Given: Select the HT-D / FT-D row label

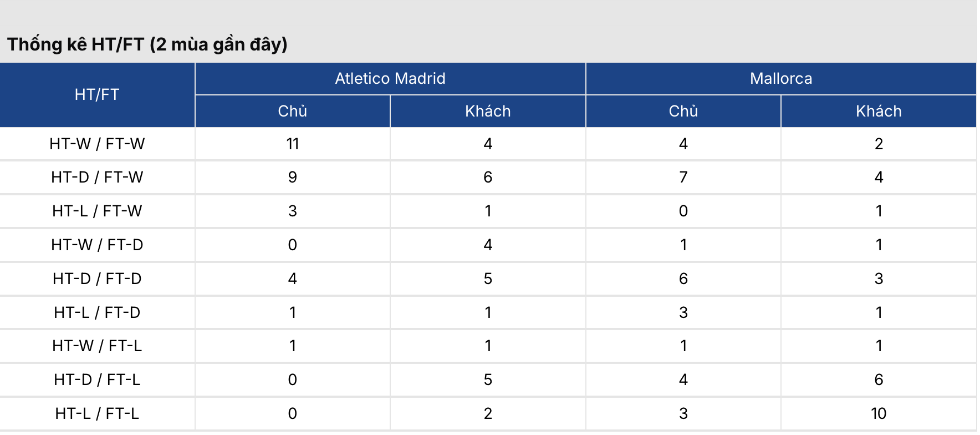Looking at the screenshot, I should [97, 279].
